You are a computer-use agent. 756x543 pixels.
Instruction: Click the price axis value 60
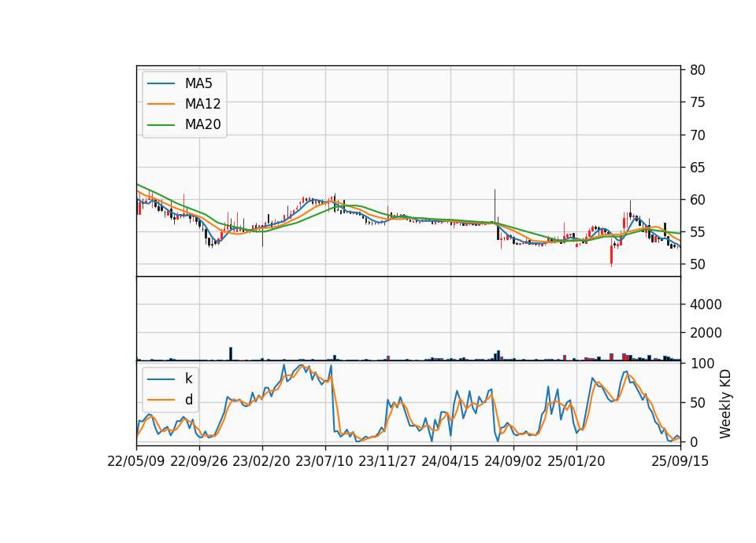tap(697, 199)
